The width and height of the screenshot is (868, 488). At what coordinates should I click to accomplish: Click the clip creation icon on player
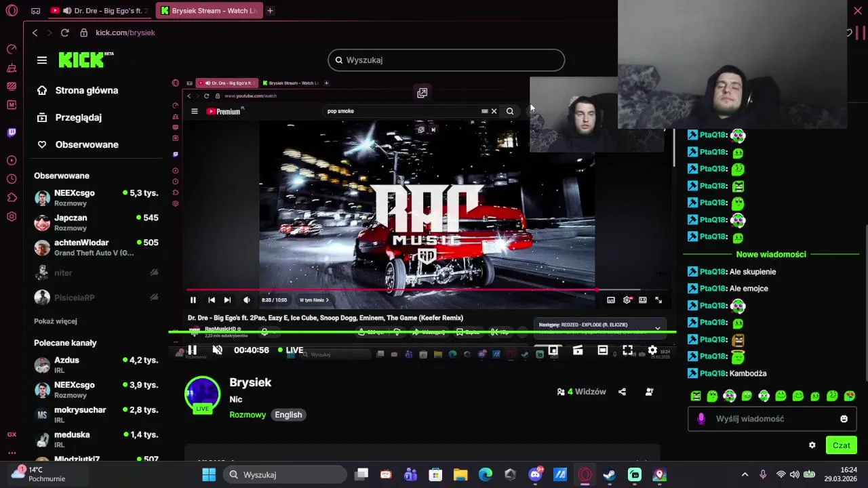click(578, 350)
